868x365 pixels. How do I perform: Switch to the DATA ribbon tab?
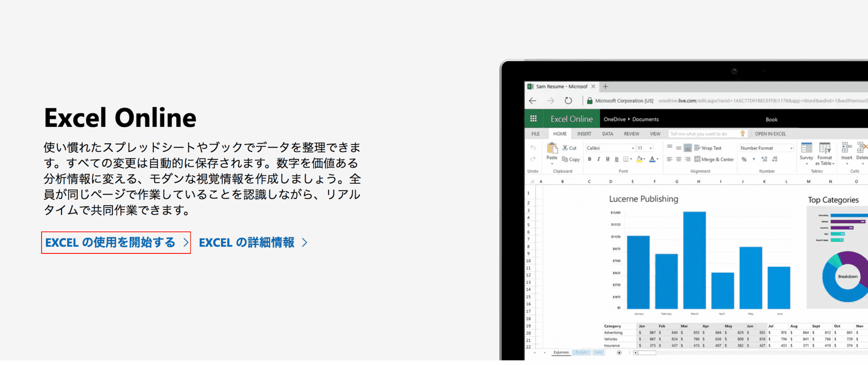coord(608,134)
